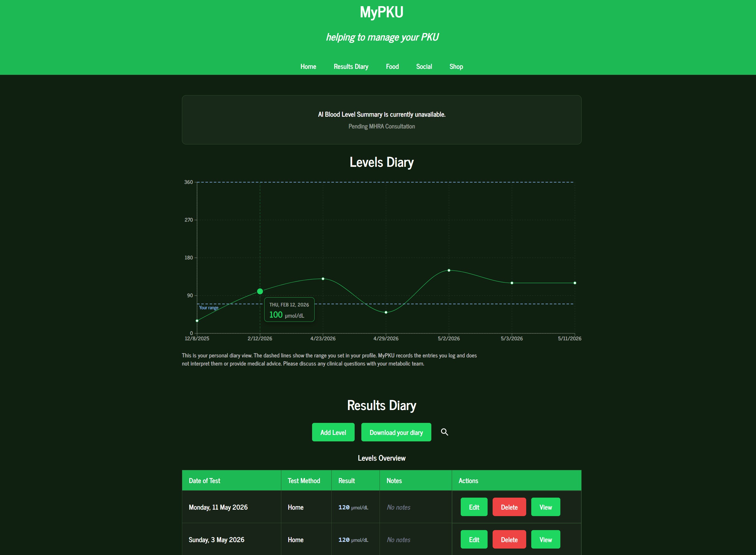756x555 pixels.
Task: Click the Add Level button
Action: (333, 432)
